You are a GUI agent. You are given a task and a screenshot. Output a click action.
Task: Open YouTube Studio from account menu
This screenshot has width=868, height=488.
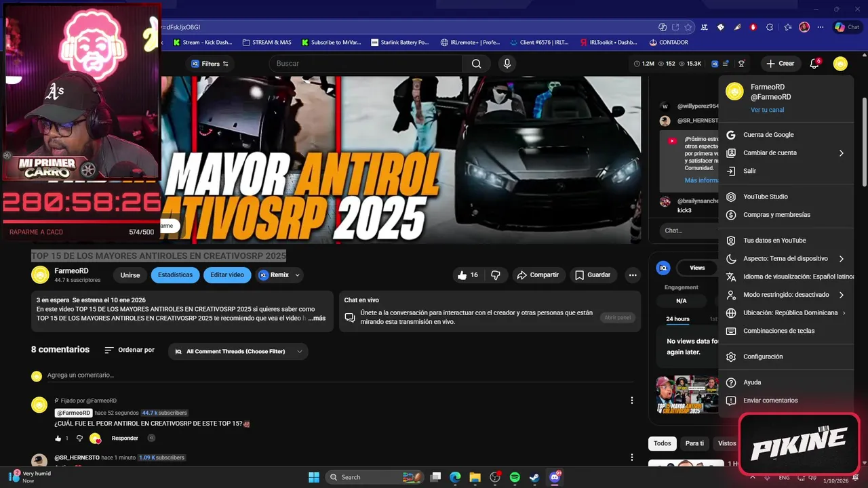coord(786,197)
